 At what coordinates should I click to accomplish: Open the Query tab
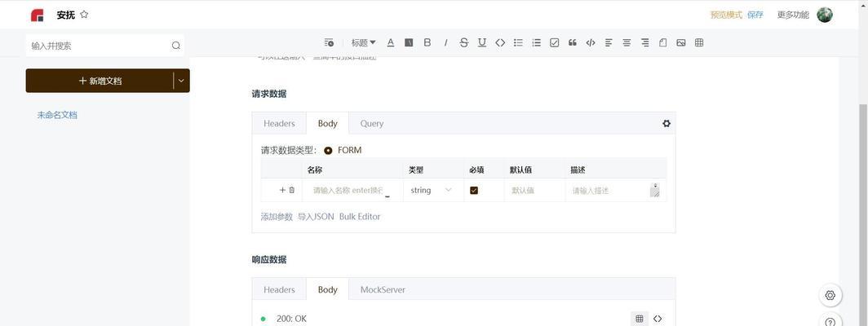click(x=372, y=123)
